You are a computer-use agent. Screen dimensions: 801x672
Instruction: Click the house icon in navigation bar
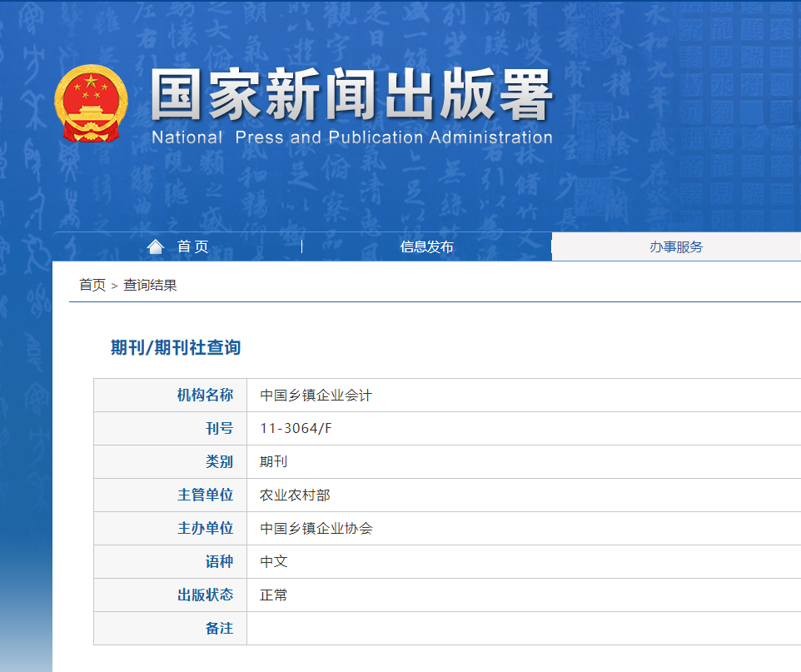pos(156,246)
